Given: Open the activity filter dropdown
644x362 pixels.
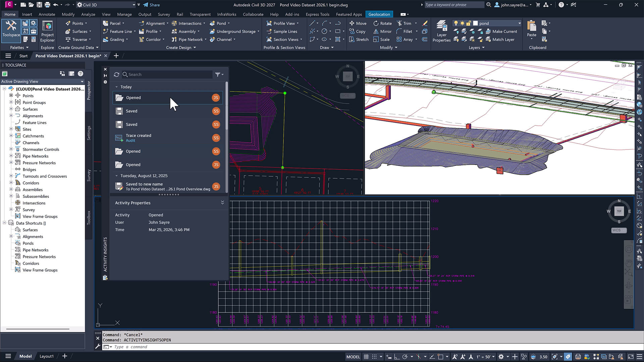Looking at the screenshot, I should pyautogui.click(x=219, y=74).
